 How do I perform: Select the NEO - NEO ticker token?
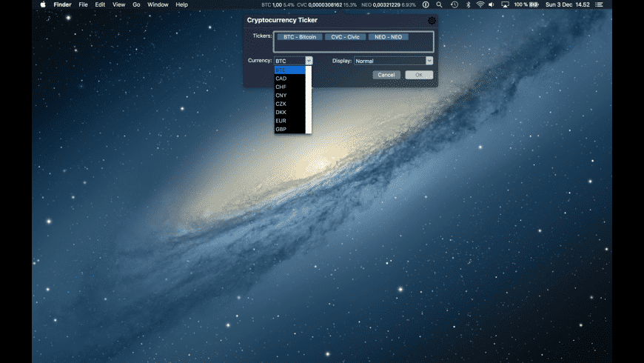click(x=388, y=37)
